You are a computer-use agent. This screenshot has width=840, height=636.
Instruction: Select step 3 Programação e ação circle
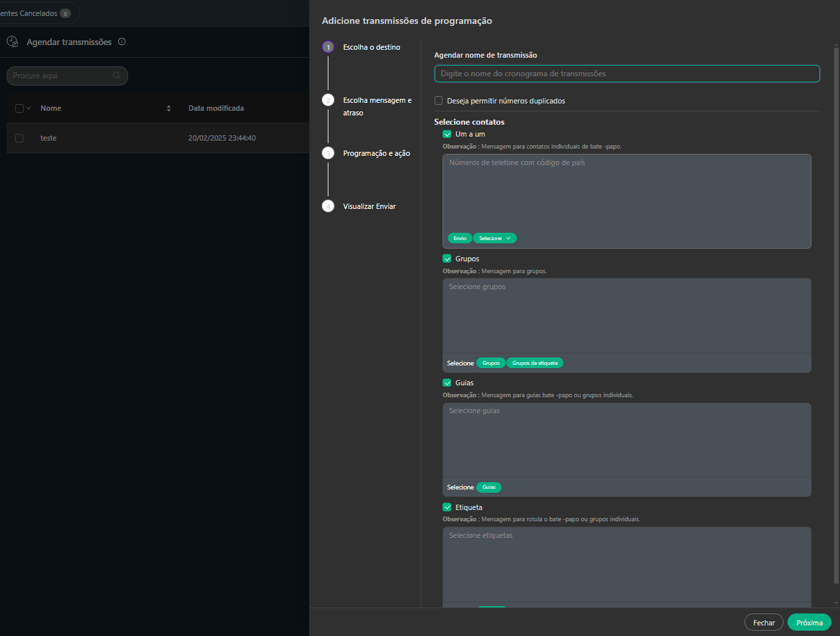328,153
